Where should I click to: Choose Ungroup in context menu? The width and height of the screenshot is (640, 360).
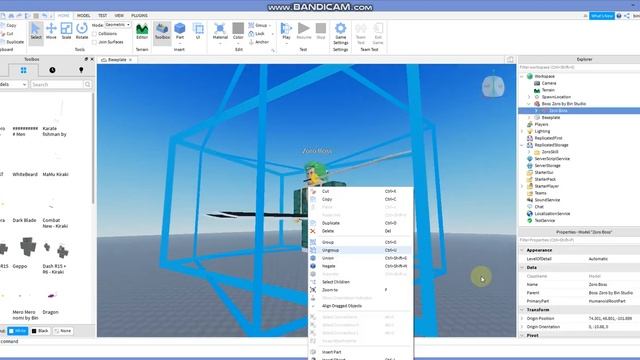[361, 250]
